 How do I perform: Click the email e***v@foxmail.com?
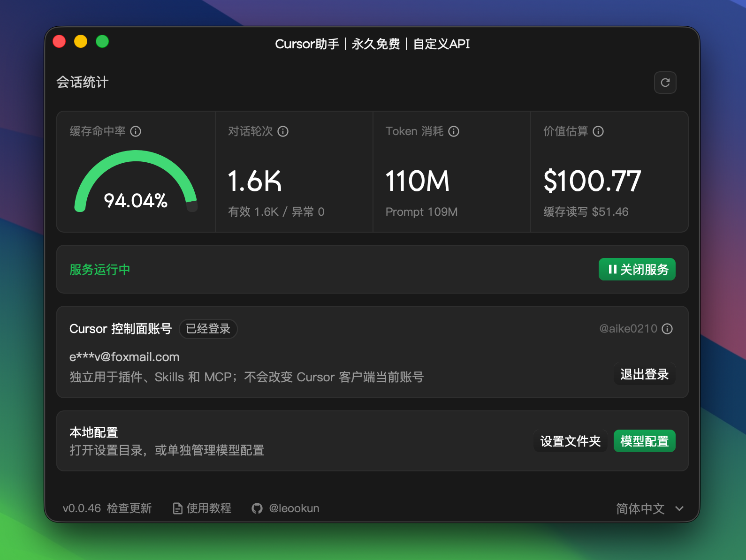pyautogui.click(x=124, y=357)
